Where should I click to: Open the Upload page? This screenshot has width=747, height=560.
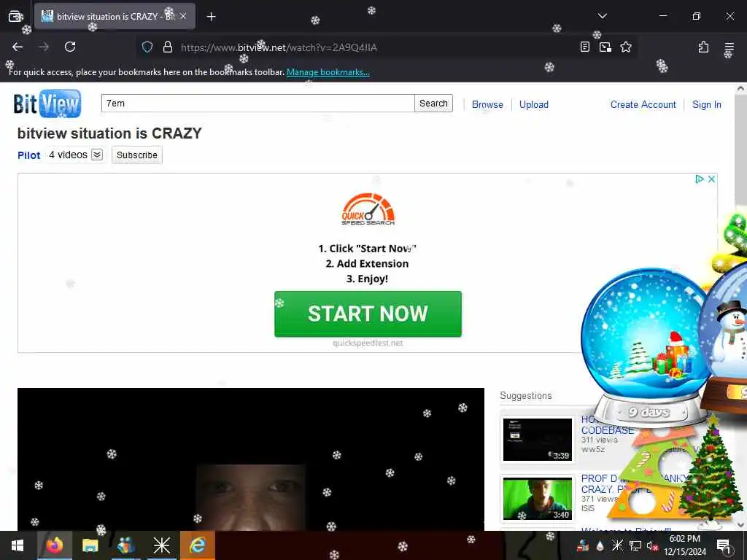(x=533, y=104)
